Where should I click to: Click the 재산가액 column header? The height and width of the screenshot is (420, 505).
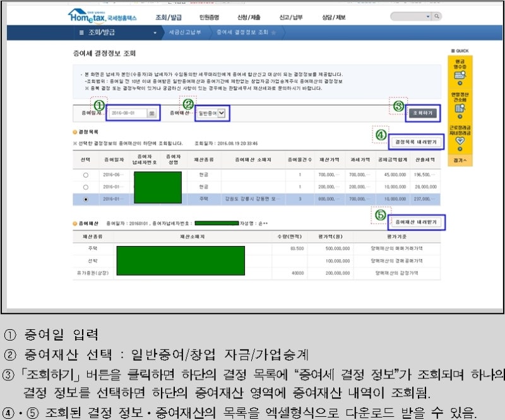[329, 160]
